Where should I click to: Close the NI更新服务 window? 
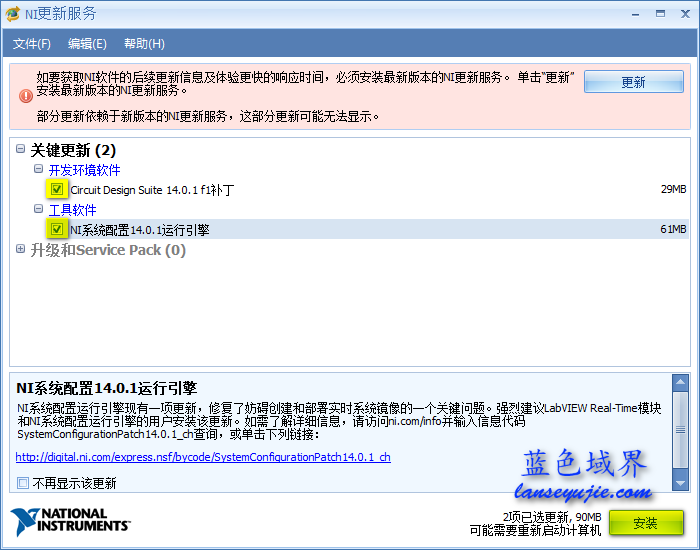pos(685,14)
